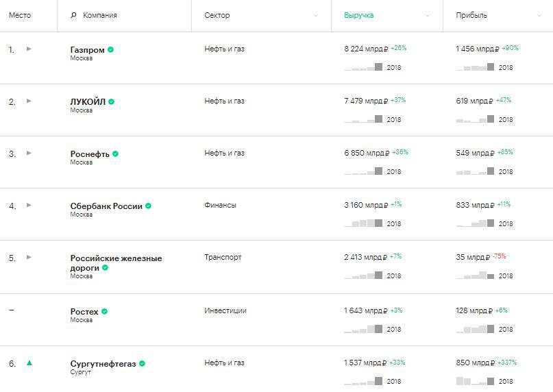This screenshot has height=392, width=553.
Task: Click the Компания search field
Action: pyautogui.click(x=125, y=16)
